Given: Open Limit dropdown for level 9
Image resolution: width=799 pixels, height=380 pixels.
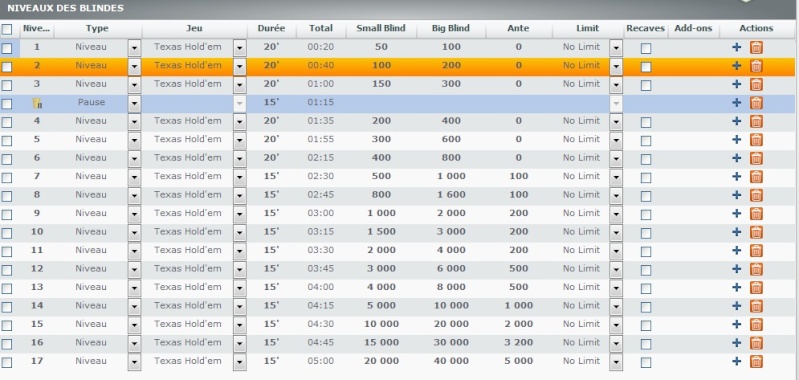Looking at the screenshot, I should 616,214.
